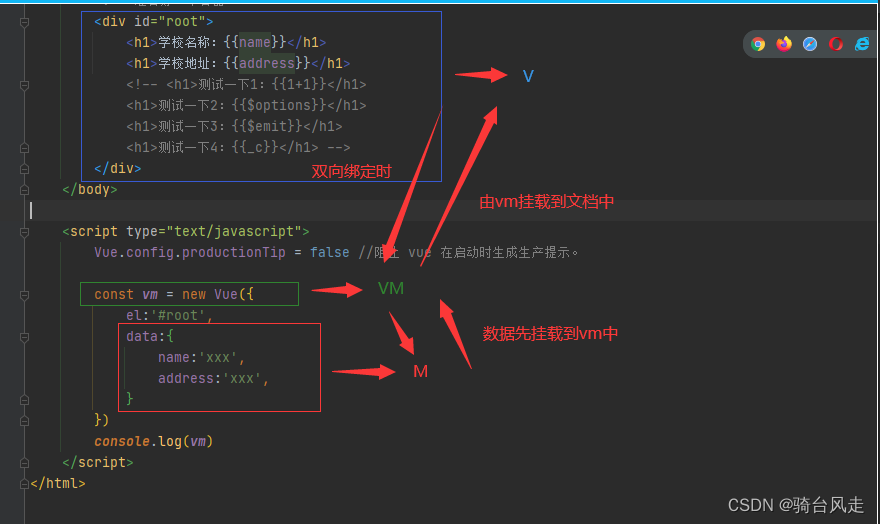The width and height of the screenshot is (880, 524).
Task: Place cursor in {{name}} interpolation
Action: click(255, 42)
